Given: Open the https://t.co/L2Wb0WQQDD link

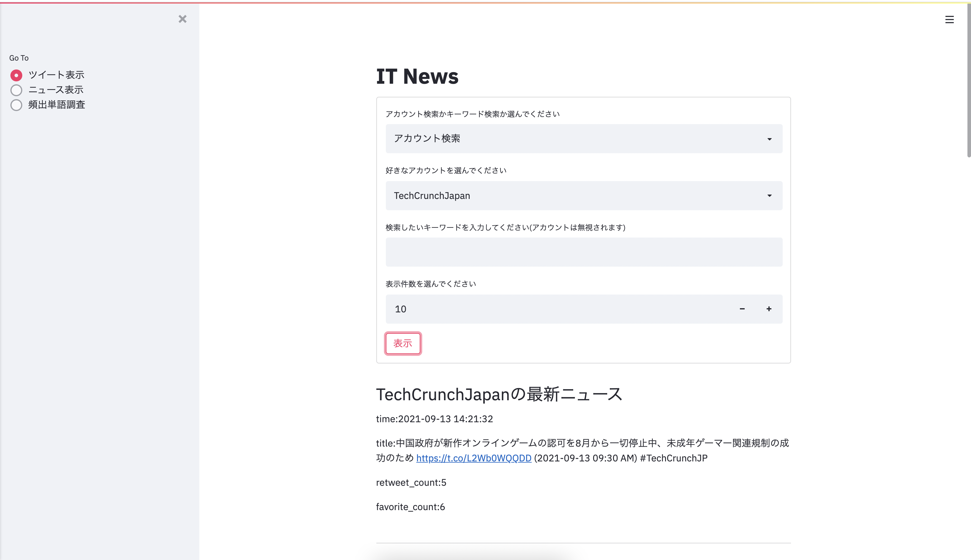Looking at the screenshot, I should pyautogui.click(x=473, y=458).
